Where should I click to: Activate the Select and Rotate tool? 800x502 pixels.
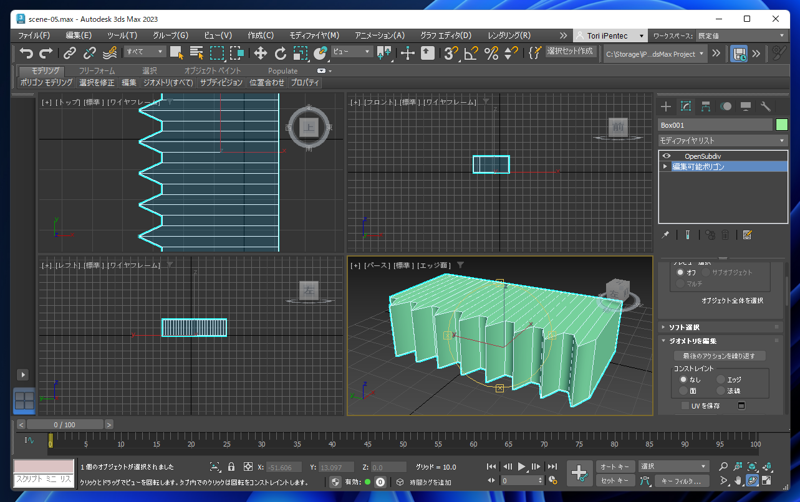pyautogui.click(x=280, y=53)
